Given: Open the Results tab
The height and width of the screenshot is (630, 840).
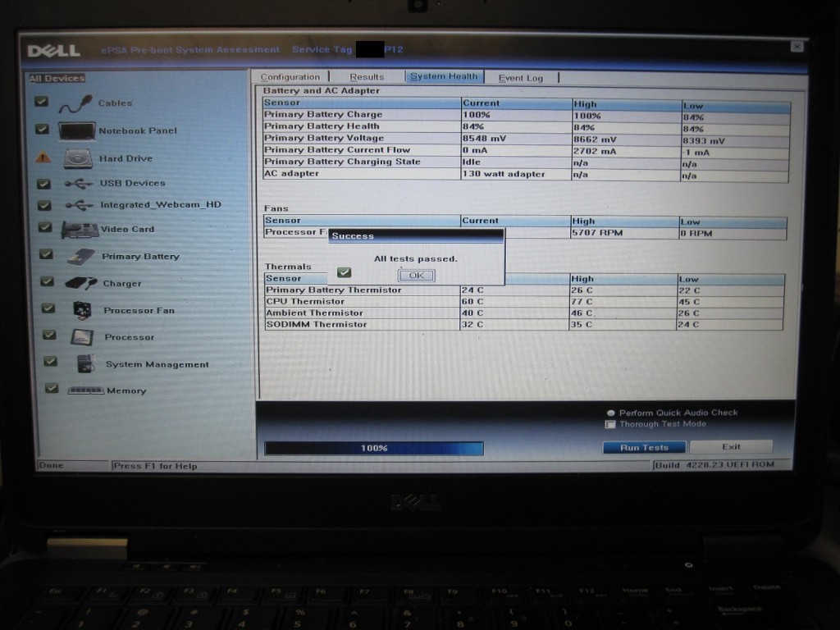Looking at the screenshot, I should (367, 77).
